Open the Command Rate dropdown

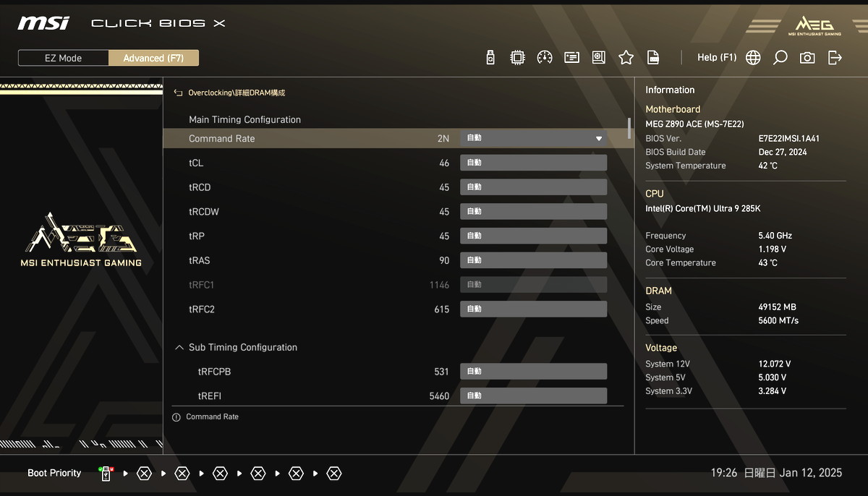pos(534,138)
